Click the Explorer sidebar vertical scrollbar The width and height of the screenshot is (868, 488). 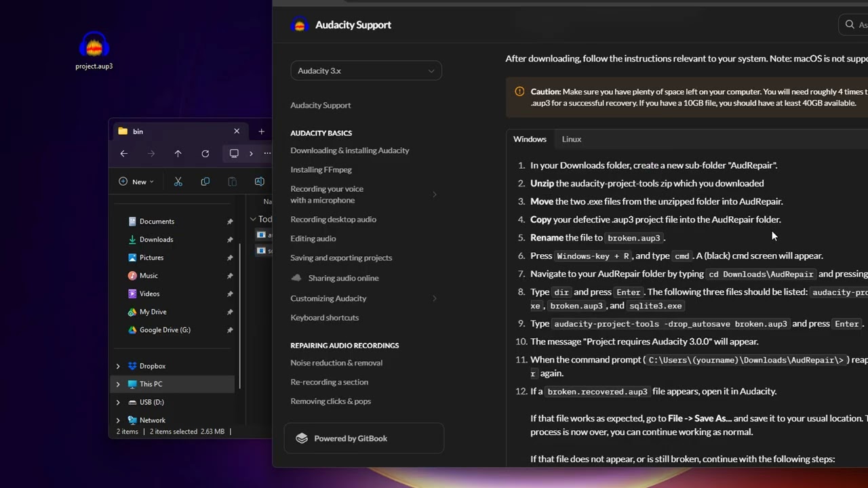(x=239, y=317)
